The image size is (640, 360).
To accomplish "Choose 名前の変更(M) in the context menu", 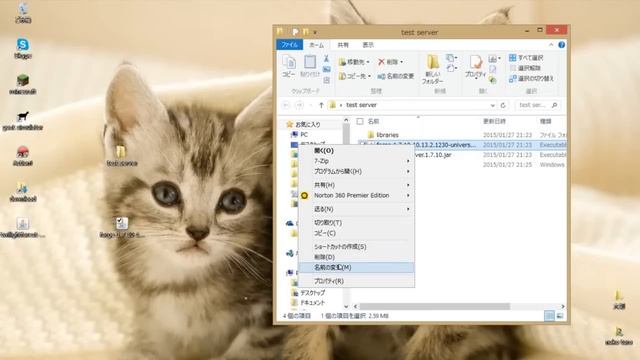I will click(357, 267).
